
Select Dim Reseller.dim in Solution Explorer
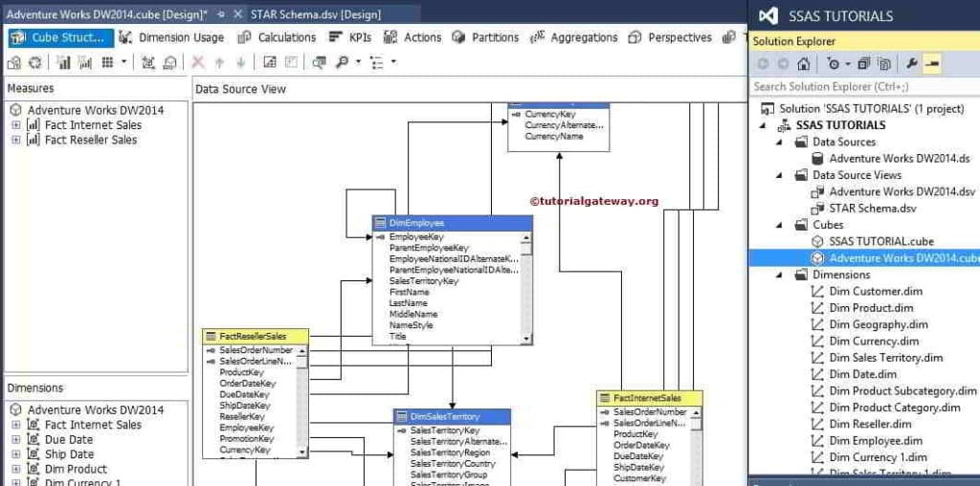point(870,424)
